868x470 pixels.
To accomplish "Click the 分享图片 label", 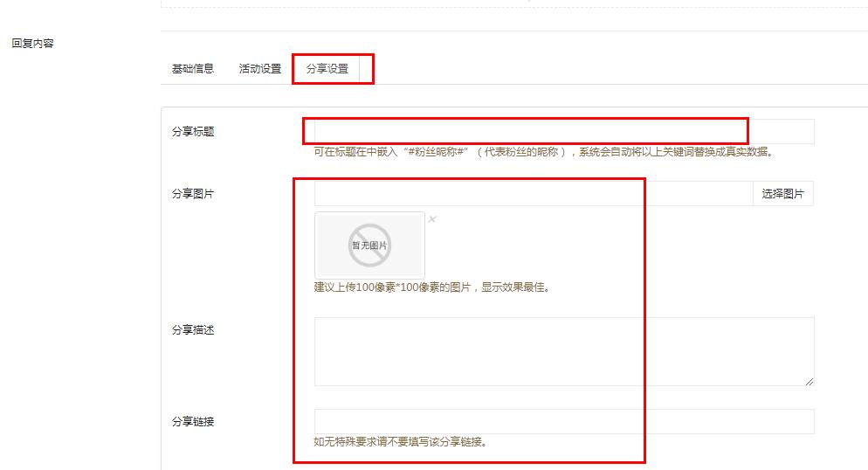I will tap(193, 194).
